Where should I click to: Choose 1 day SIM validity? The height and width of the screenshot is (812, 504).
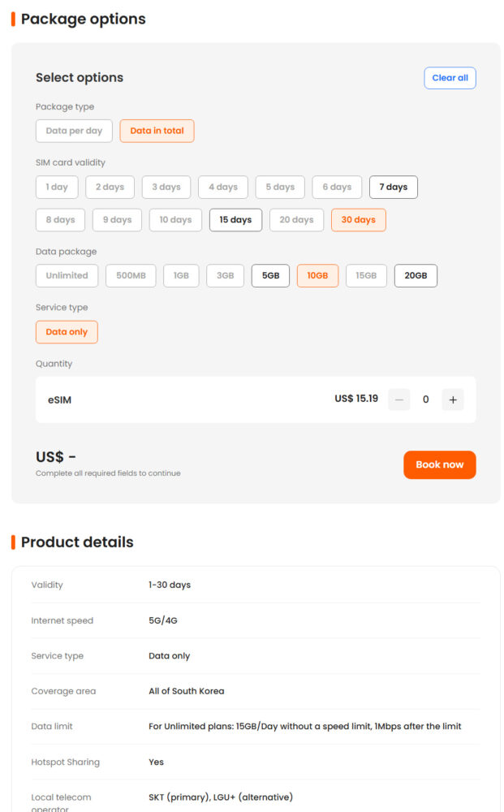click(57, 187)
